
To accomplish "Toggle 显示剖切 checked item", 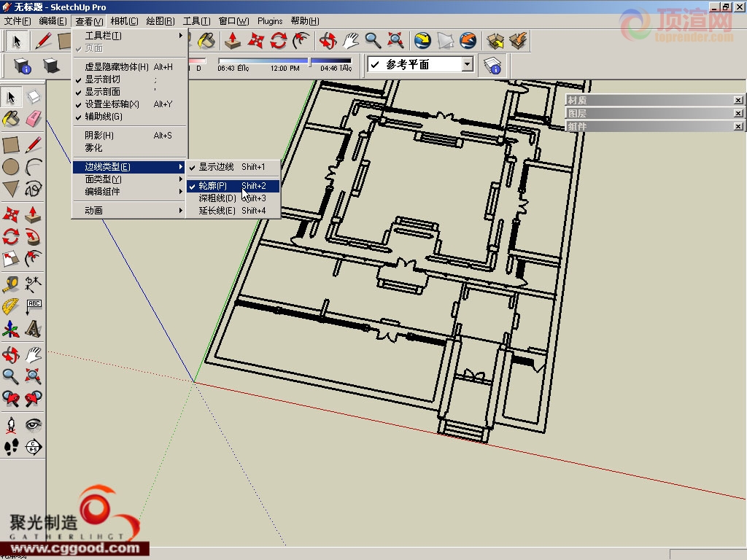I will 130,79.
